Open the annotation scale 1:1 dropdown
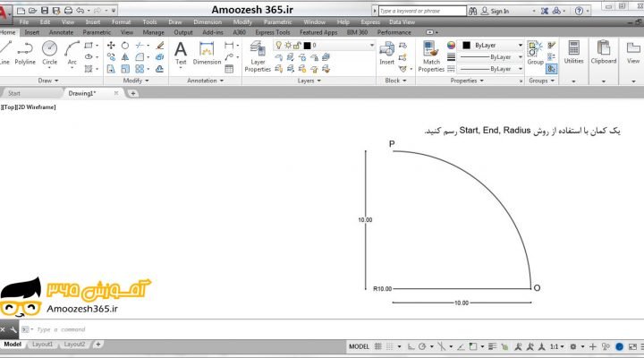The width and height of the screenshot is (644, 358). [x=557, y=346]
